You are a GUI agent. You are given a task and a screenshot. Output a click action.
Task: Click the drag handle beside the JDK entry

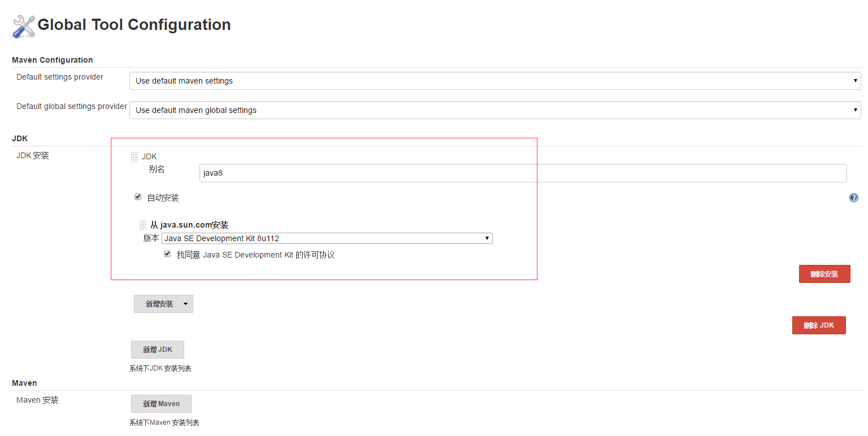click(134, 156)
